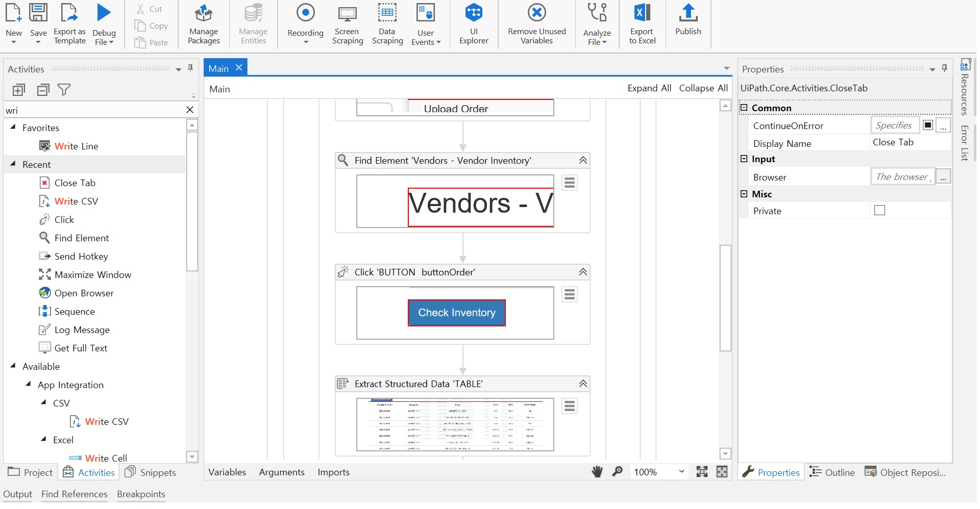Screen dimensions: 980x509
Task: Collapse Find Element activity
Action: click(583, 160)
